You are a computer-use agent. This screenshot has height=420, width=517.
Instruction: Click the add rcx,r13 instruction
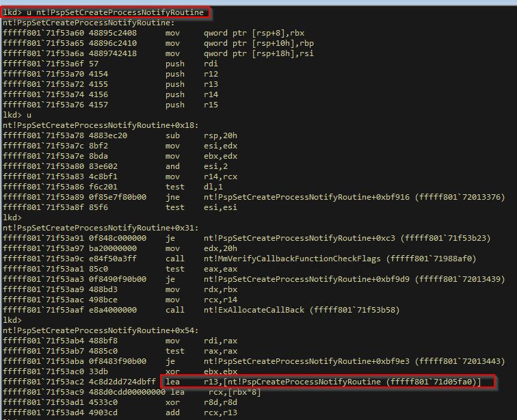tap(201, 412)
